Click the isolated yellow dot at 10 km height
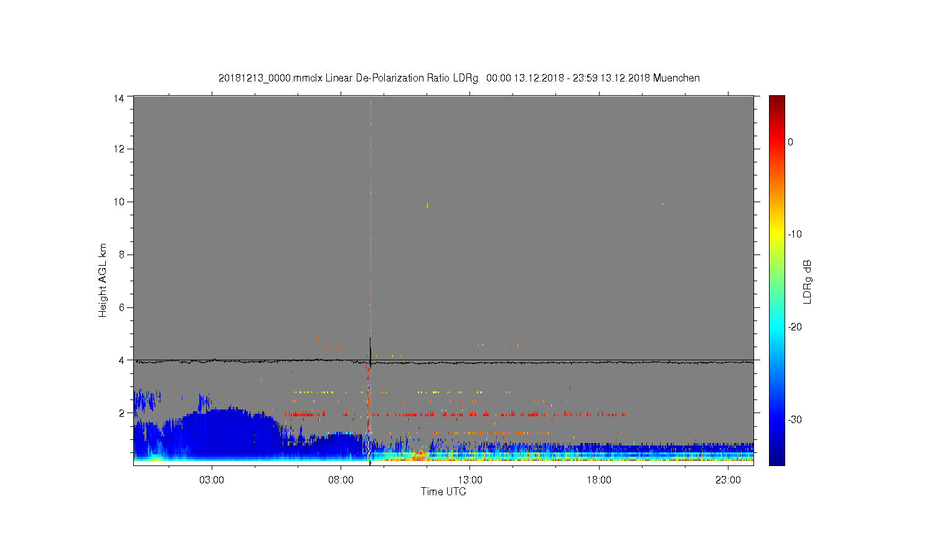934x560 pixels. [x=427, y=205]
